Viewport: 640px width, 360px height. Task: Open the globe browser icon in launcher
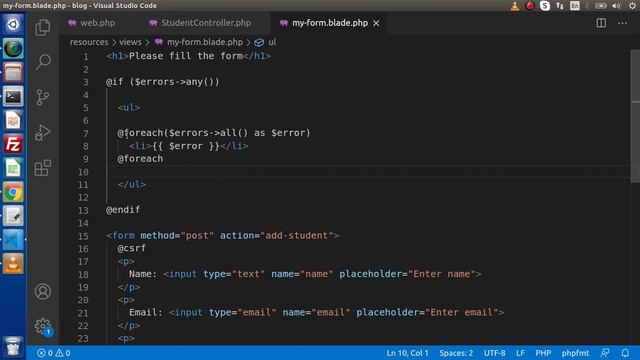click(13, 49)
